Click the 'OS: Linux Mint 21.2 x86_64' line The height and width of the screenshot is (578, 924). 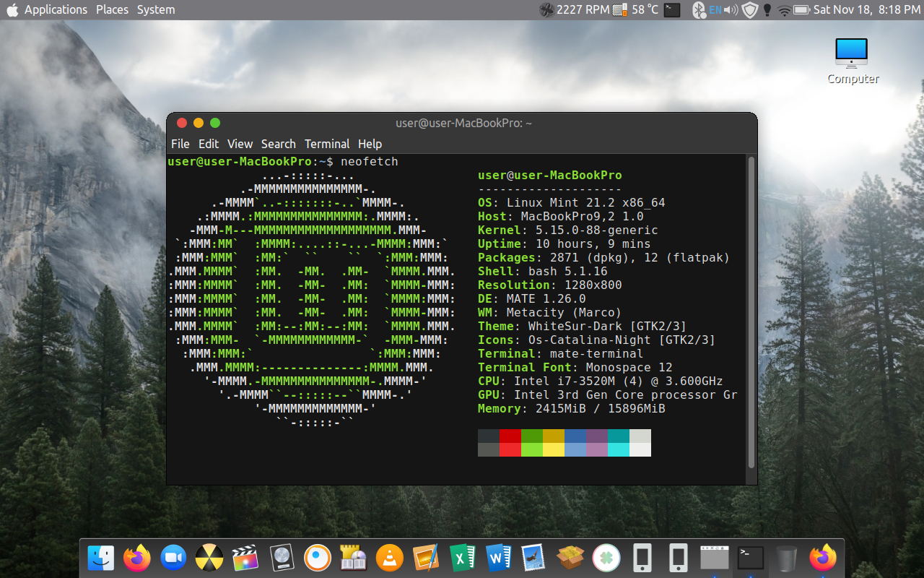[x=572, y=203]
